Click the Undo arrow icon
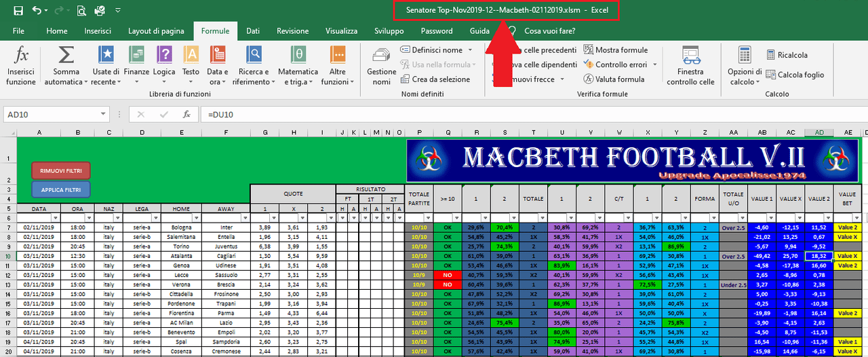The image size is (868, 357). [x=37, y=11]
